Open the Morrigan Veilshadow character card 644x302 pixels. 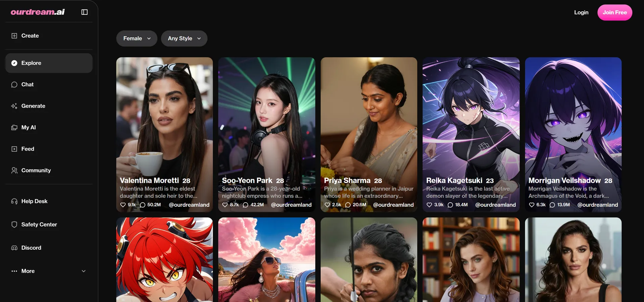tap(573, 135)
